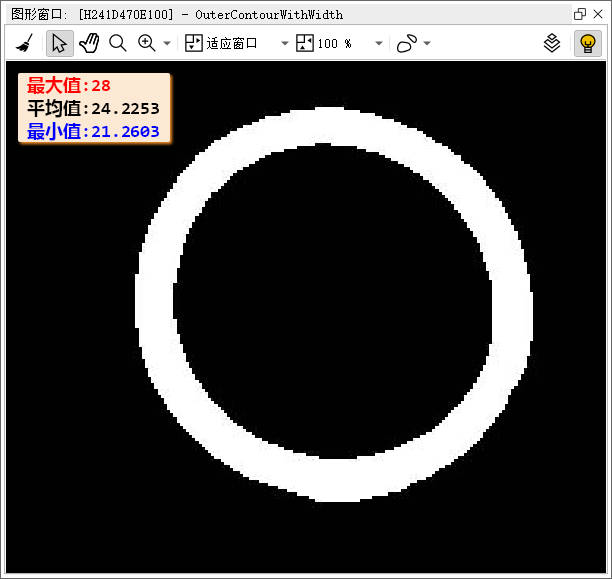This screenshot has height=579, width=612.
Task: Expand the 适应窗口 dropdown arrow
Action: click(285, 43)
